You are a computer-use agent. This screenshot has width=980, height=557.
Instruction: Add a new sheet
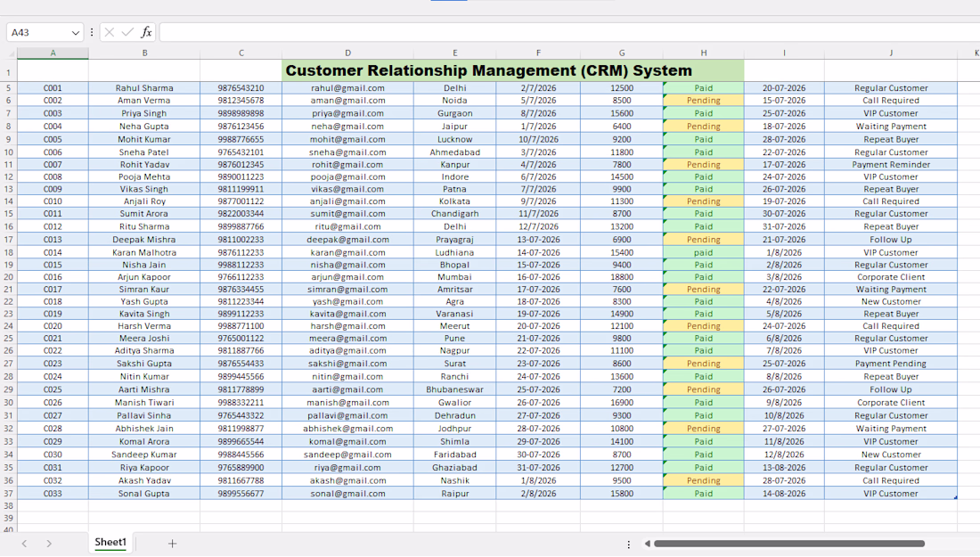click(x=172, y=544)
